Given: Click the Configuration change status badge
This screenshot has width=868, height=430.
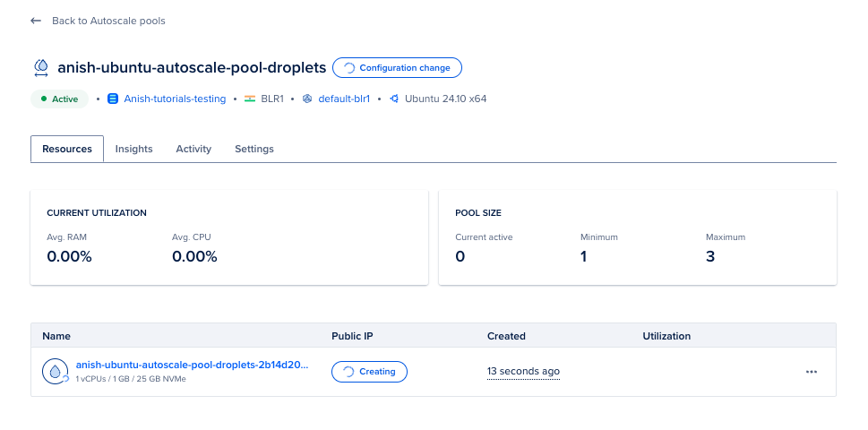Looking at the screenshot, I should pos(397,67).
